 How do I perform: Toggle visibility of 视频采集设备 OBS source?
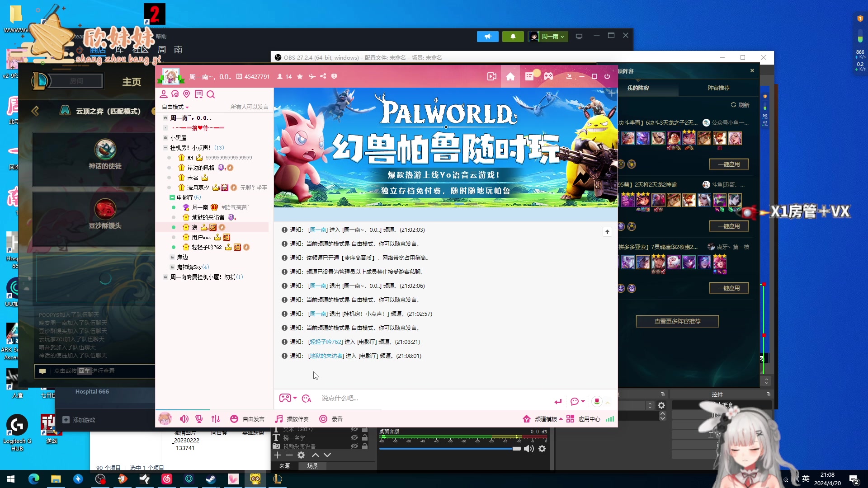point(354,446)
